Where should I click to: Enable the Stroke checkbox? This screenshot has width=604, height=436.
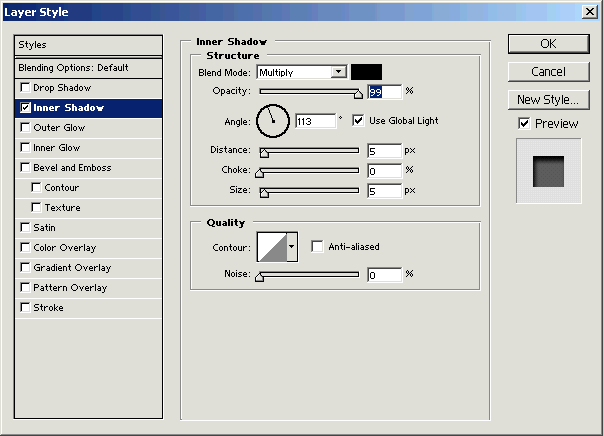point(25,307)
